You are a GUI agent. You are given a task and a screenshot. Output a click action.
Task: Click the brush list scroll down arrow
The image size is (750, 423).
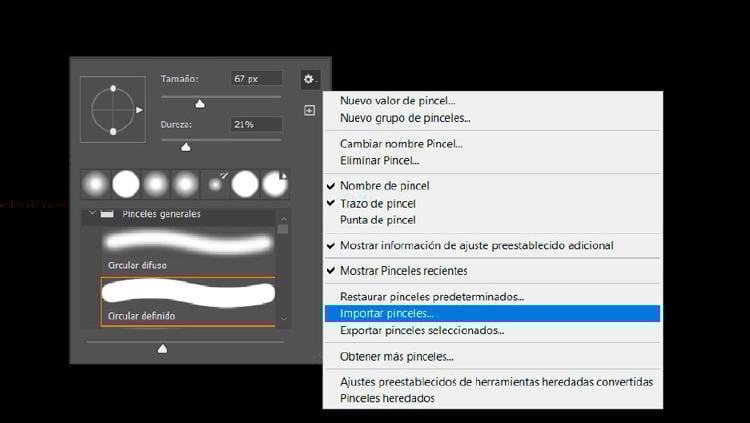tap(284, 318)
